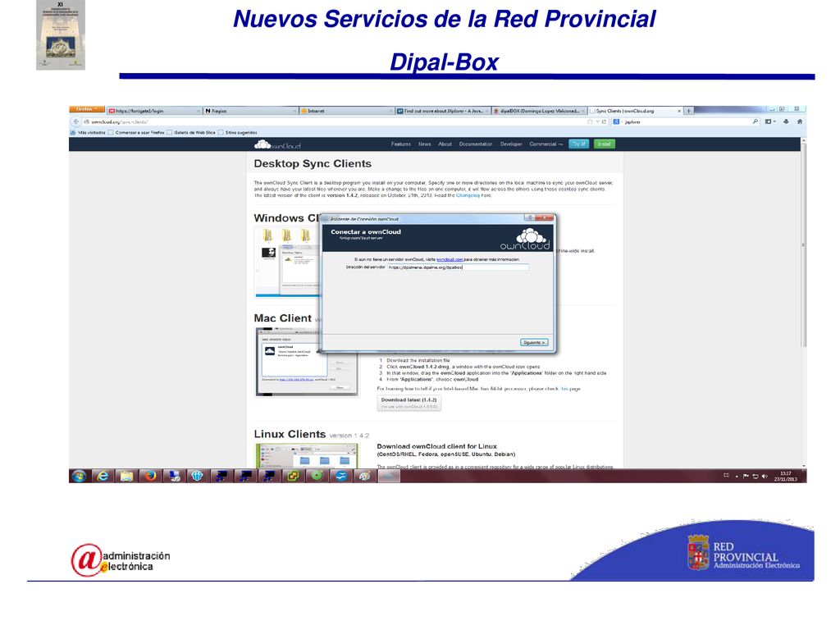The width and height of the screenshot is (840, 630).
Task: Open the News page on the ownCloud site
Action: (x=424, y=144)
